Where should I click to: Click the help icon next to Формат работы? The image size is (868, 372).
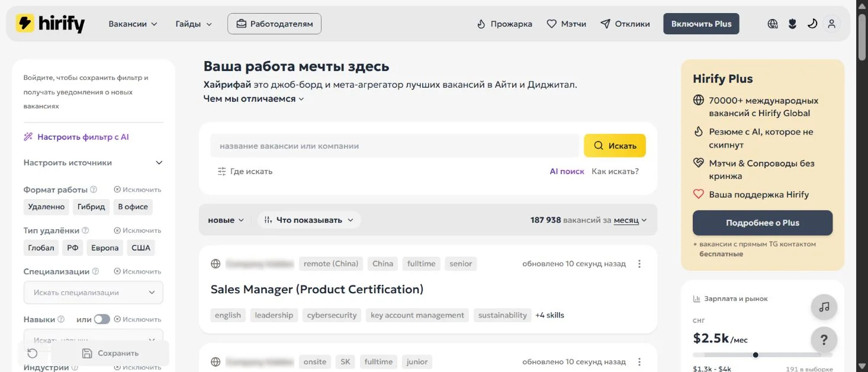94,190
